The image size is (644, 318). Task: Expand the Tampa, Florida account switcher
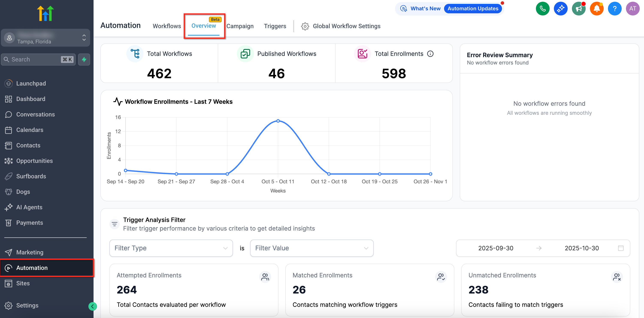point(84,38)
